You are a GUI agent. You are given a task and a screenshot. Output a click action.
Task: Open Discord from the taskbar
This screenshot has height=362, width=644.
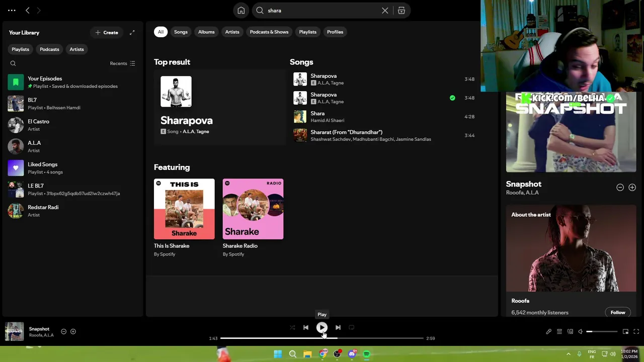point(352,354)
